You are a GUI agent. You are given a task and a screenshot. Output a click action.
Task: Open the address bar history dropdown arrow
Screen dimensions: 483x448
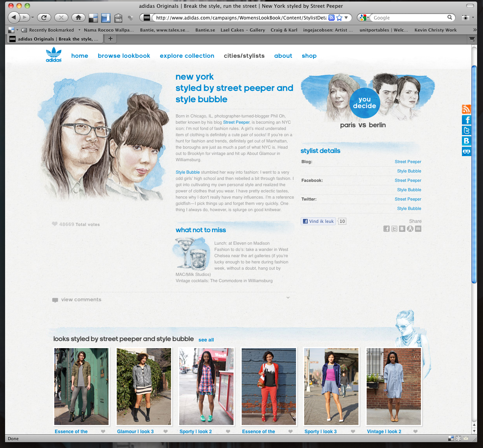coord(346,18)
